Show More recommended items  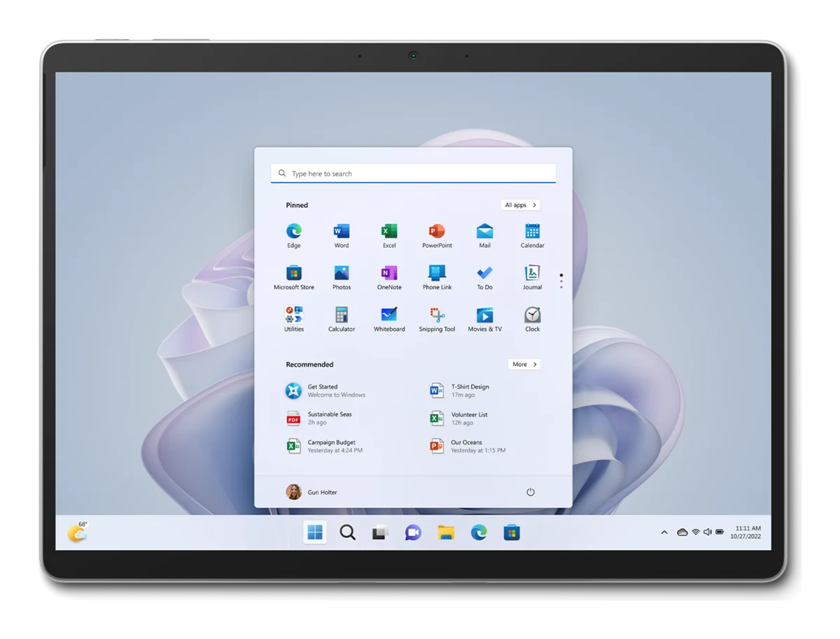click(x=524, y=365)
